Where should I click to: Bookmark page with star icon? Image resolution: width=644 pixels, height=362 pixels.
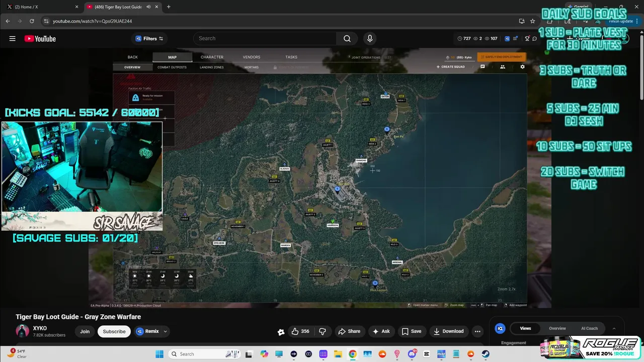click(x=533, y=21)
